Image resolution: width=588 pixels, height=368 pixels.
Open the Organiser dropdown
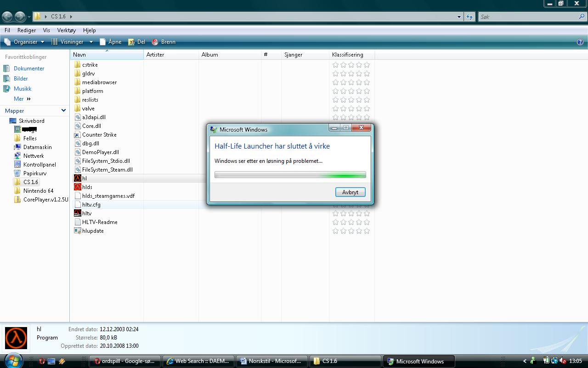(25, 42)
